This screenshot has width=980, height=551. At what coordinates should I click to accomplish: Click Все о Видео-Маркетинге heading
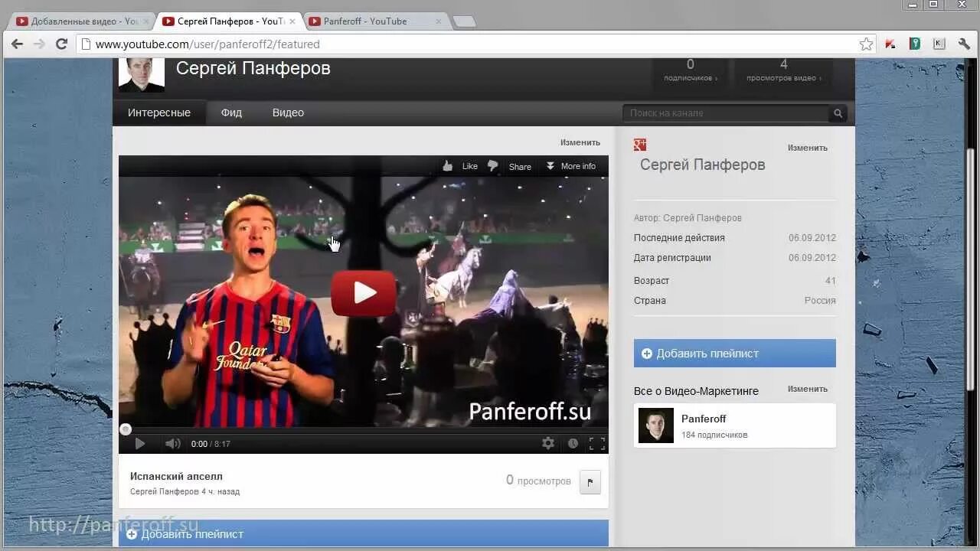tap(696, 391)
